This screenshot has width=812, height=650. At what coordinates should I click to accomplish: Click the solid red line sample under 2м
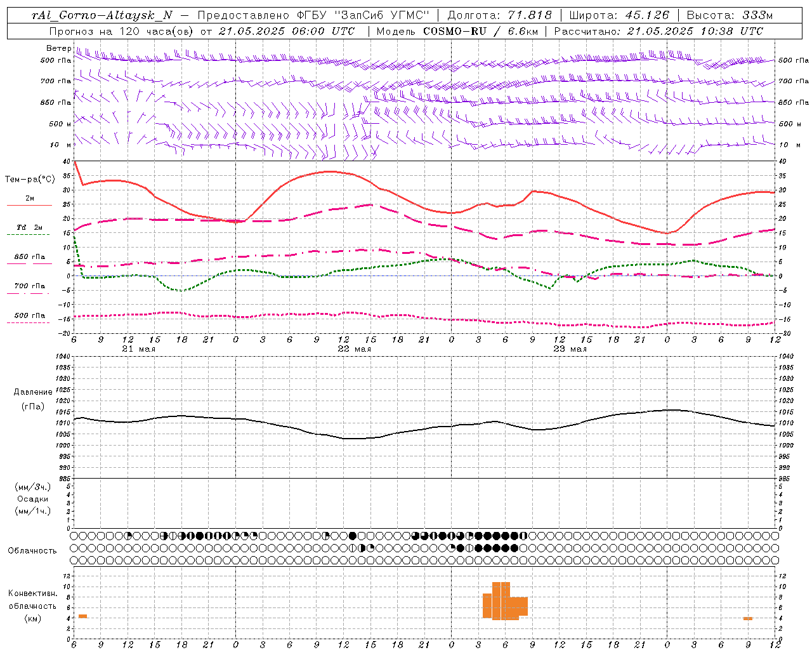click(29, 206)
